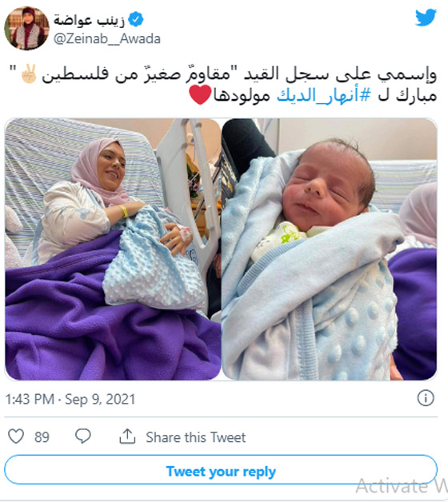Click the Twitter bird logo

pyautogui.click(x=426, y=18)
